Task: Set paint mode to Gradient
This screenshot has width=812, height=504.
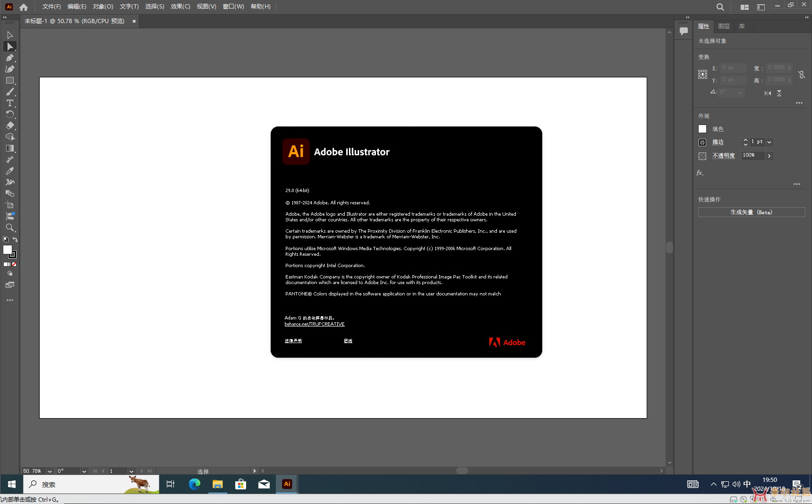Action: pos(9,264)
